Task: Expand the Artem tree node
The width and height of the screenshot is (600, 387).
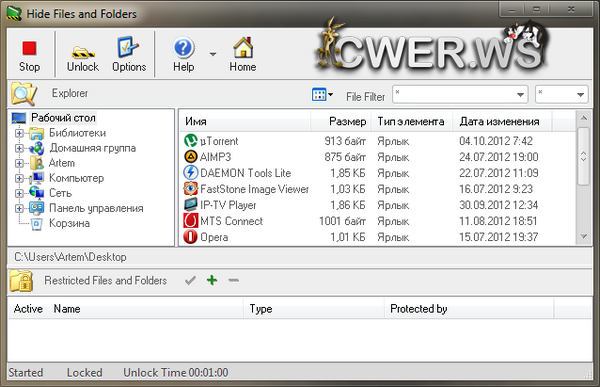Action: (x=19, y=163)
